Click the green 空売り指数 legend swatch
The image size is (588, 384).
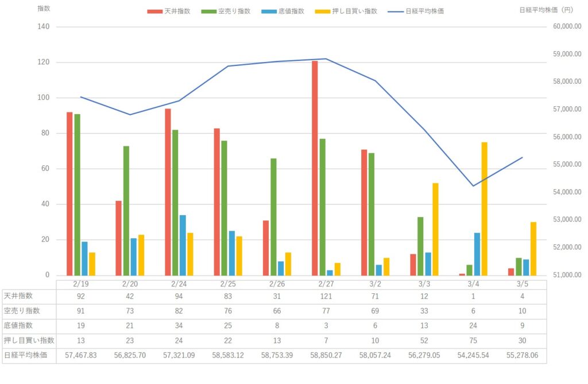tap(209, 11)
